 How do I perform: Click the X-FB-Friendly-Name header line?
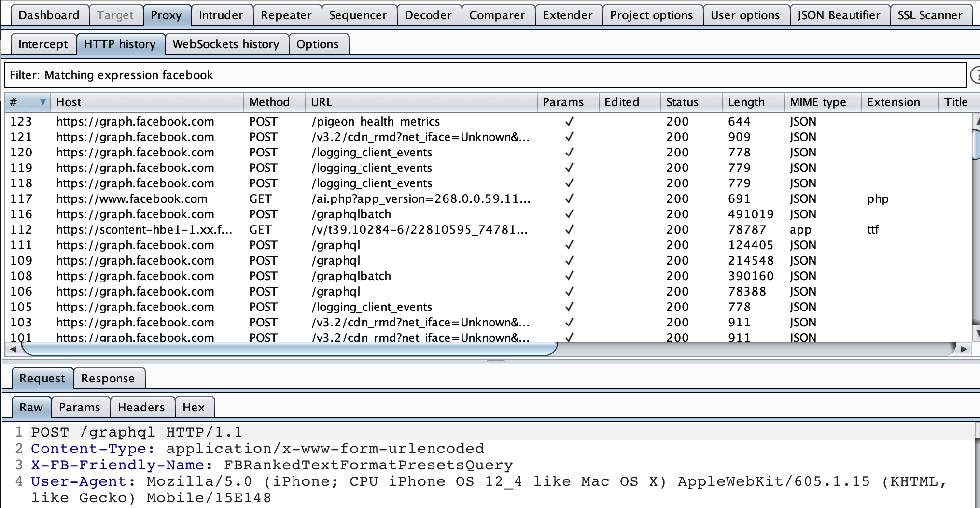pos(272,465)
